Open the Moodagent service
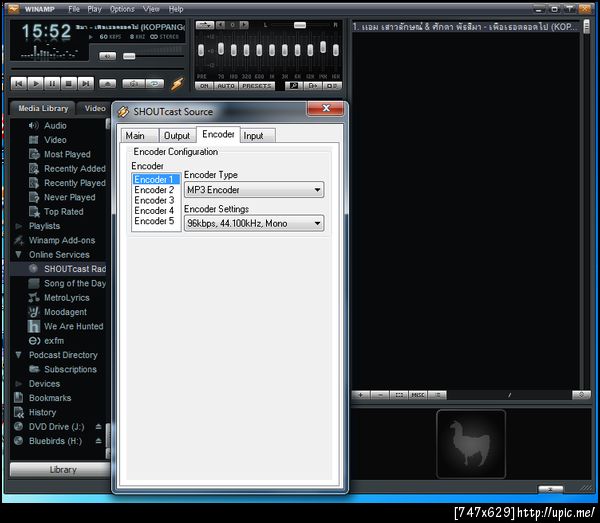 [x=65, y=312]
